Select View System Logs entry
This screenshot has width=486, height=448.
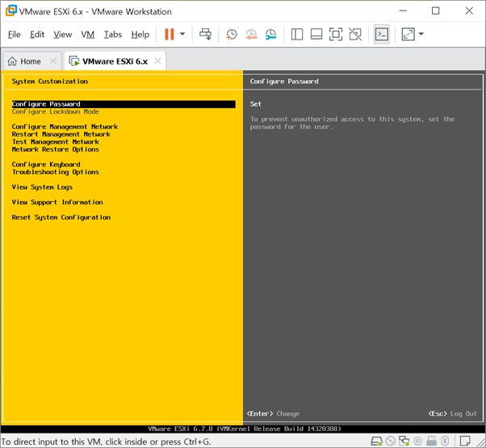tap(42, 187)
